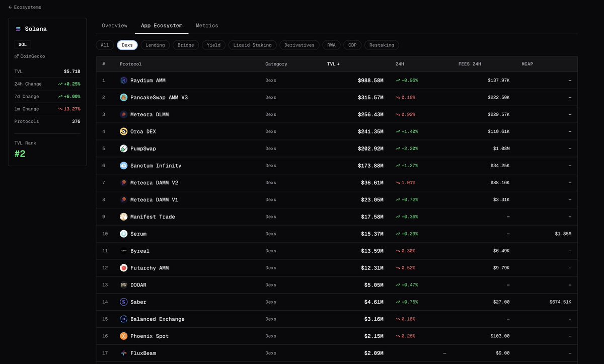This screenshot has width=604, height=364.
Task: Go back to Ecosystems
Action: [x=25, y=8]
